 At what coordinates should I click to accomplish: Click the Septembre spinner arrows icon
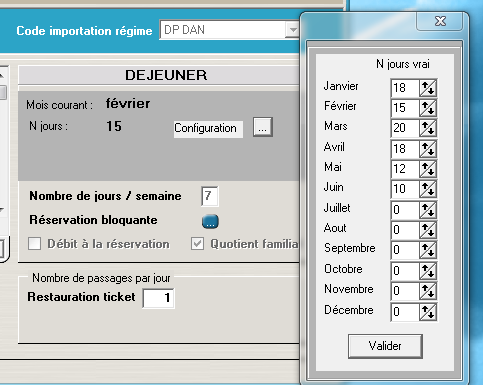(x=428, y=250)
